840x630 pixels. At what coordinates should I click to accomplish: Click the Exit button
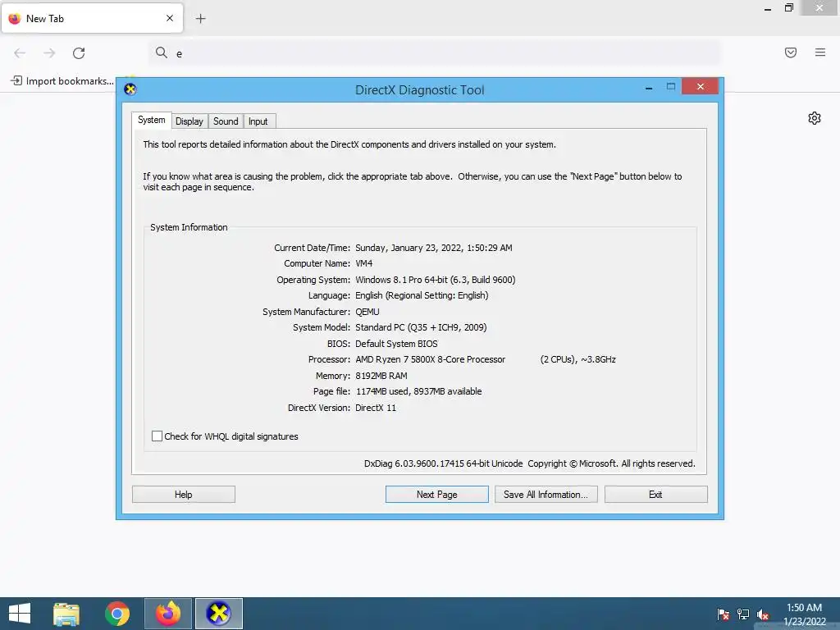coord(655,495)
